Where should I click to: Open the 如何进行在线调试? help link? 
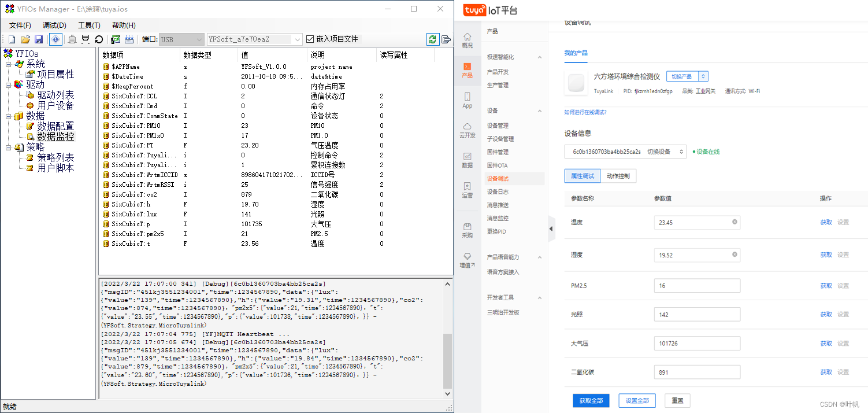pos(585,112)
